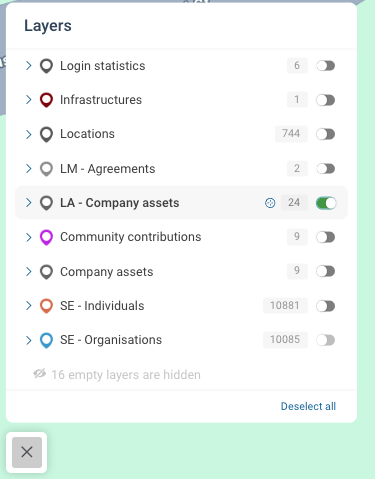This screenshot has width=375, height=479.
Task: Click the Infrastructures layer name
Action: (x=101, y=100)
